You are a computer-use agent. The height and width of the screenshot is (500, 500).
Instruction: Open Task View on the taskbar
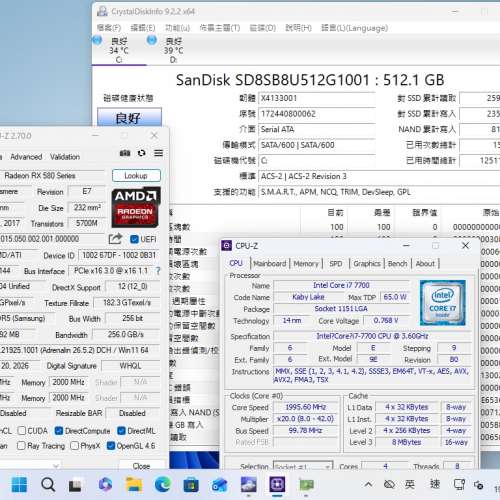click(x=75, y=485)
